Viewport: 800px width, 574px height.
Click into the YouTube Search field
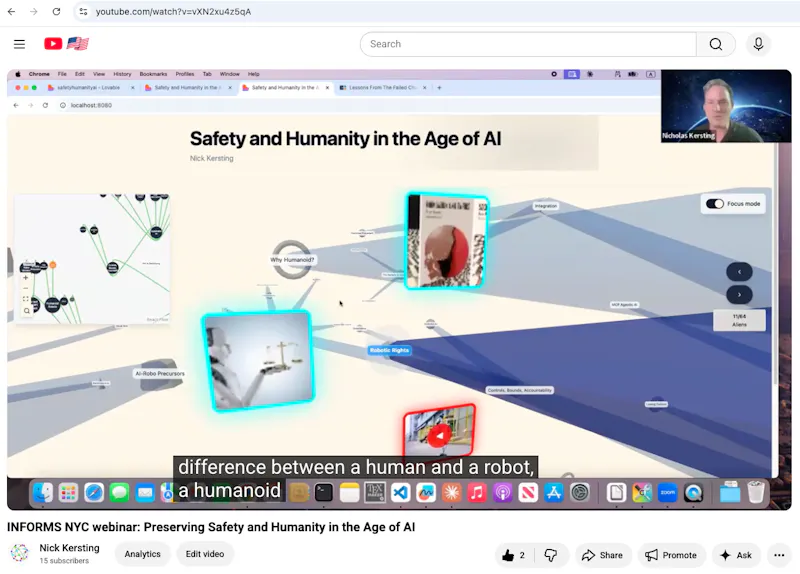528,44
